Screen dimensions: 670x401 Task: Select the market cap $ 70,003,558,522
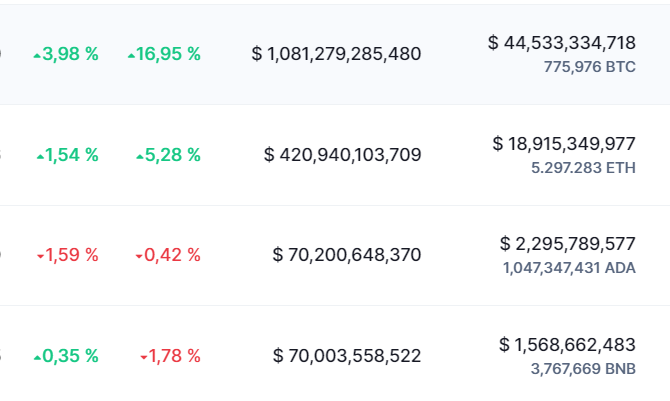[x=347, y=356]
